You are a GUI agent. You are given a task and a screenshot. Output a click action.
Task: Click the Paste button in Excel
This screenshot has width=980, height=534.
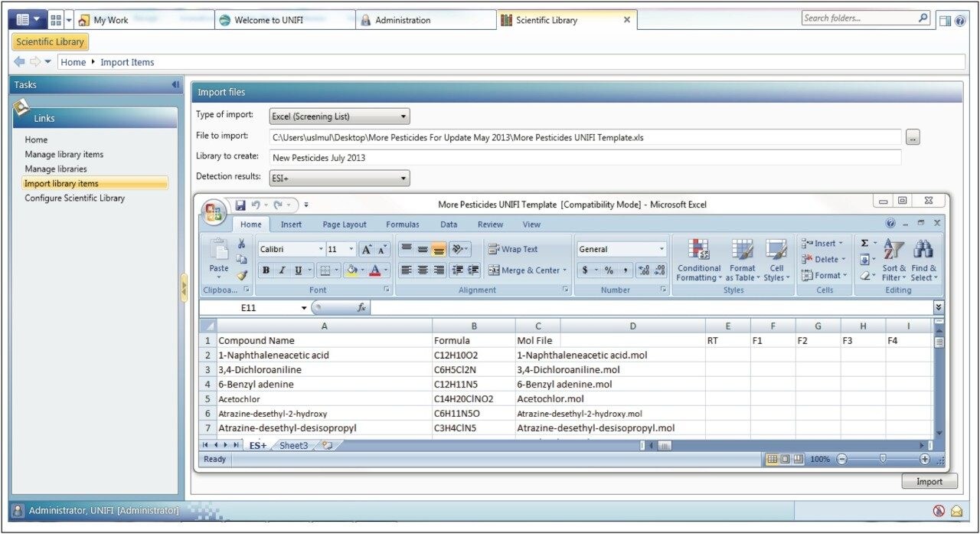tap(219, 257)
